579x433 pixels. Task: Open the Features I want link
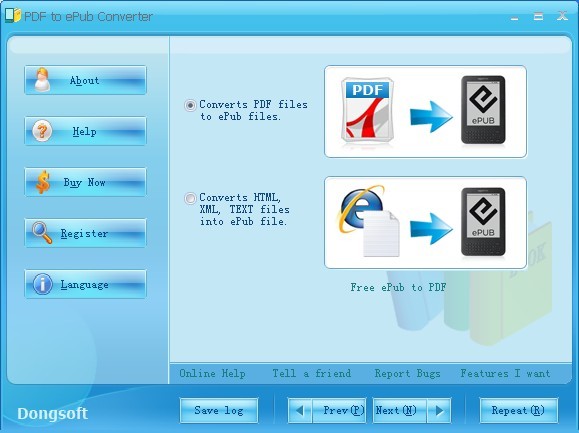pyautogui.click(x=505, y=374)
